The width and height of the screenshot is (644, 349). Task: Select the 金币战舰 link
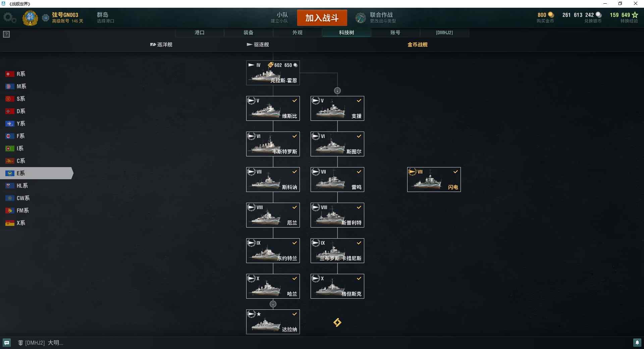417,45
